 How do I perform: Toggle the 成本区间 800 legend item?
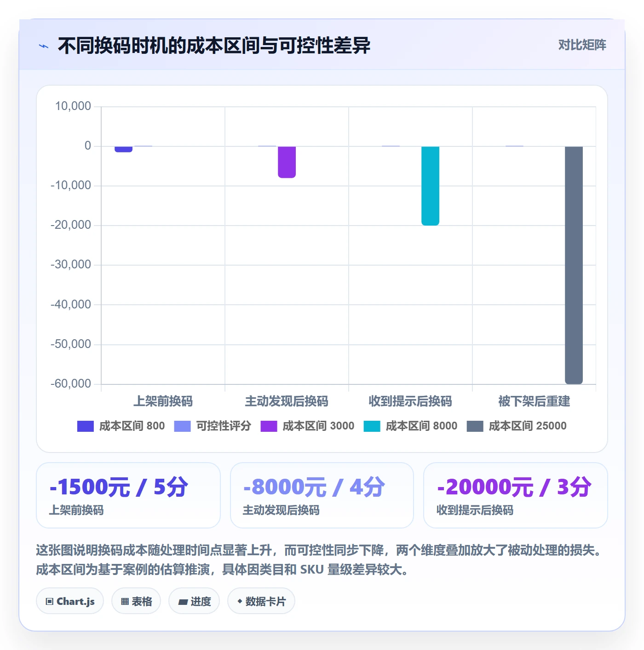[x=121, y=426]
